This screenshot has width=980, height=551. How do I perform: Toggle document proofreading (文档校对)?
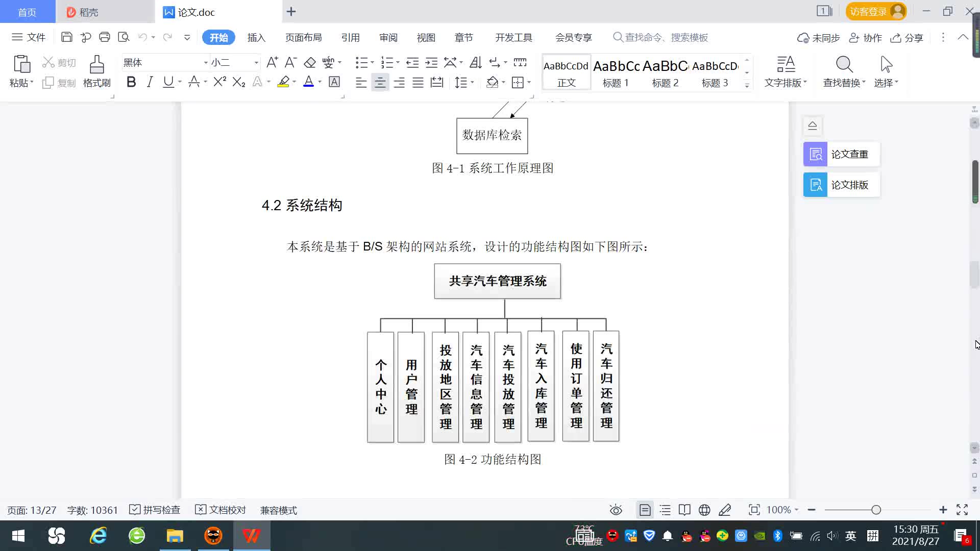pyautogui.click(x=220, y=510)
